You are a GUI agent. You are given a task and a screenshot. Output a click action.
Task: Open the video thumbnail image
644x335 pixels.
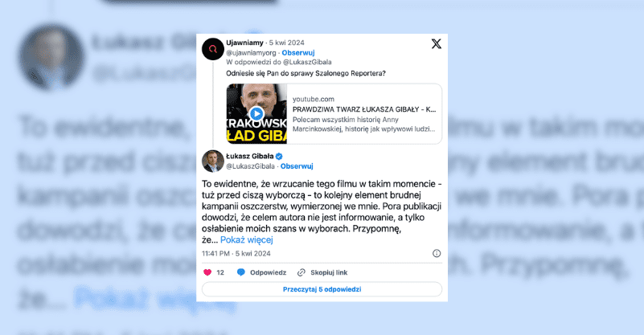tap(256, 114)
